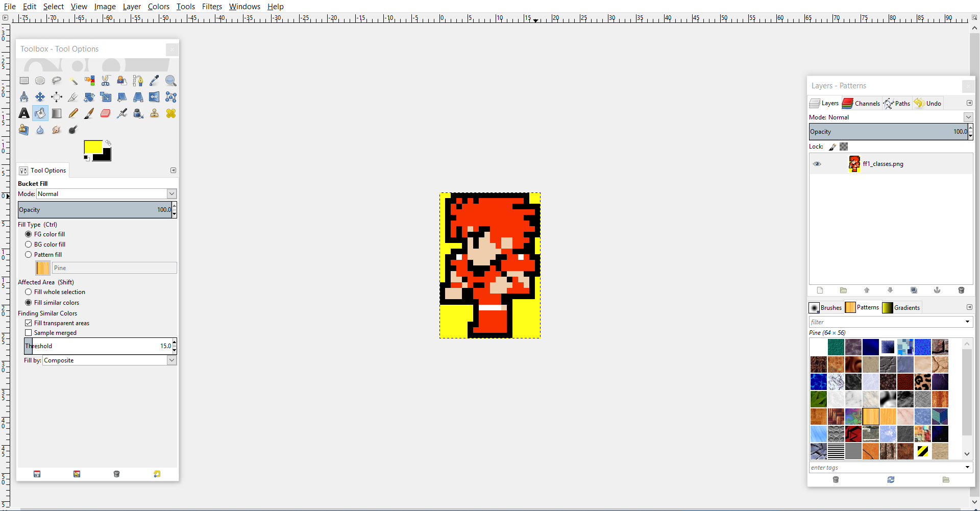This screenshot has width=980, height=511.
Task: Open Patterns dock tab configuration menu
Action: (969, 307)
